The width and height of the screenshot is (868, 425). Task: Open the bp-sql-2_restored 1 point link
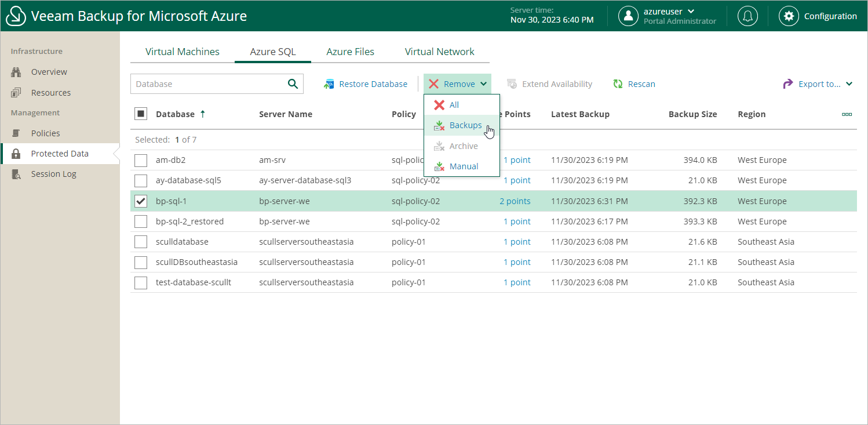[x=517, y=221]
